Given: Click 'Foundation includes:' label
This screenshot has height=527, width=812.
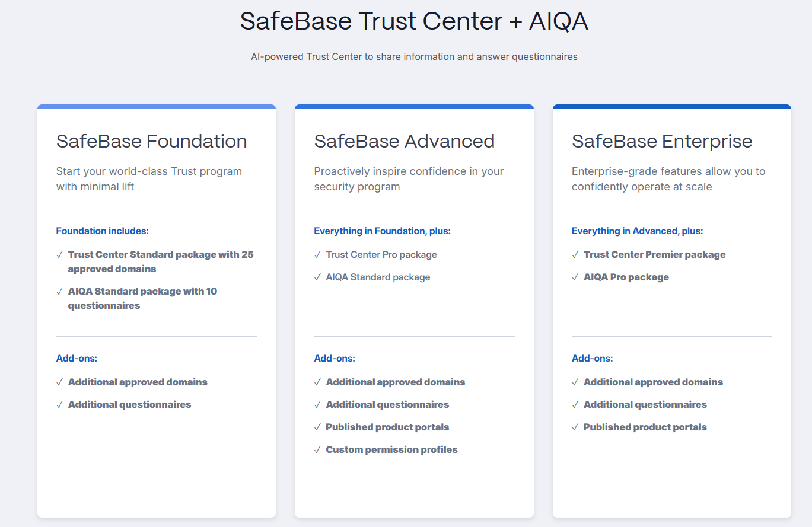Looking at the screenshot, I should [102, 231].
